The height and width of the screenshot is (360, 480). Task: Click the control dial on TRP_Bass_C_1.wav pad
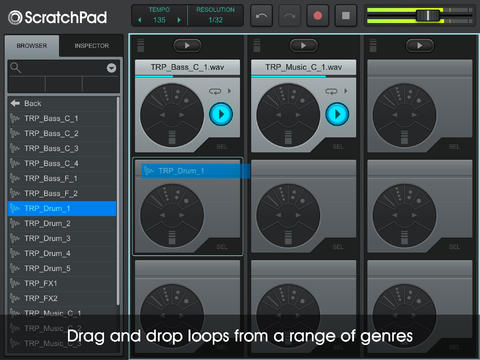[172, 115]
